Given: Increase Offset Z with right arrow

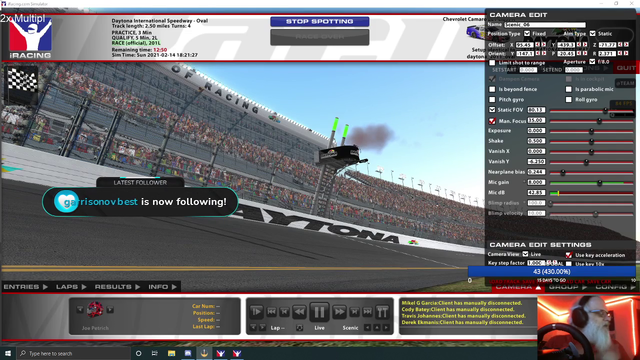Looking at the screenshot, I should point(627,44).
